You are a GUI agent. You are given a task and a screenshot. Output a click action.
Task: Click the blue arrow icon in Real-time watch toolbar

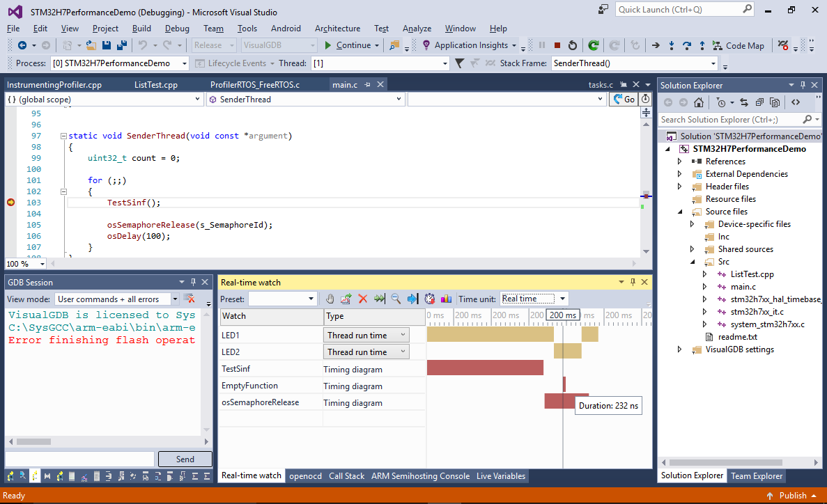point(412,299)
